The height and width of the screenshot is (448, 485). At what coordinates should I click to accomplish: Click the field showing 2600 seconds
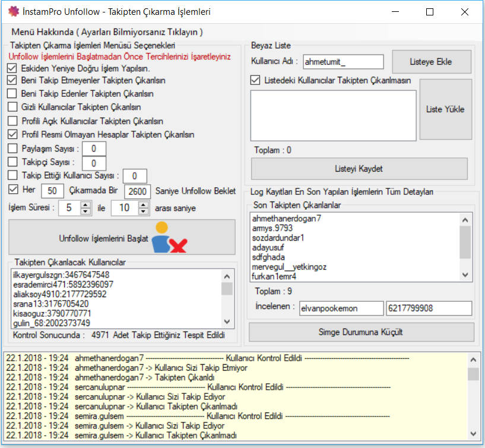(137, 191)
